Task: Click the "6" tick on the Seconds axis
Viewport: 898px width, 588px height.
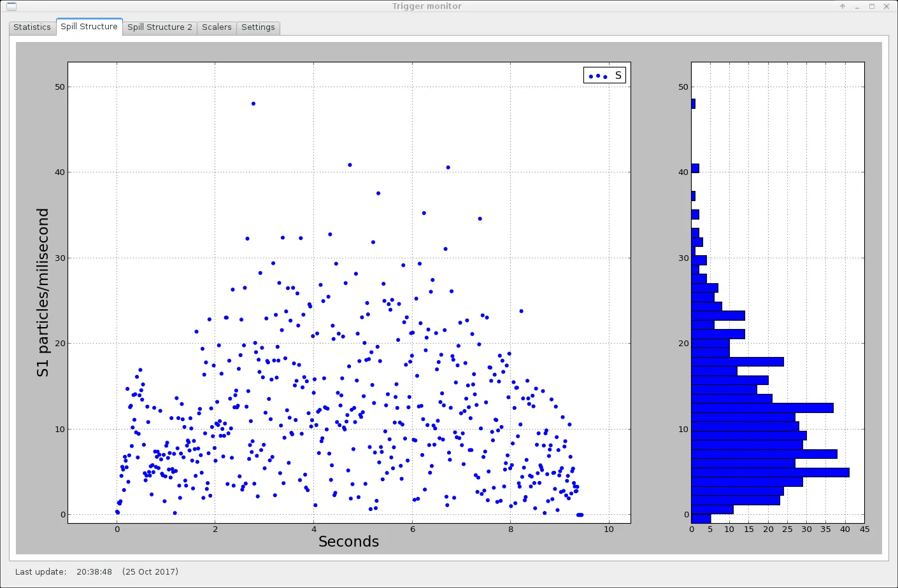Action: point(413,529)
